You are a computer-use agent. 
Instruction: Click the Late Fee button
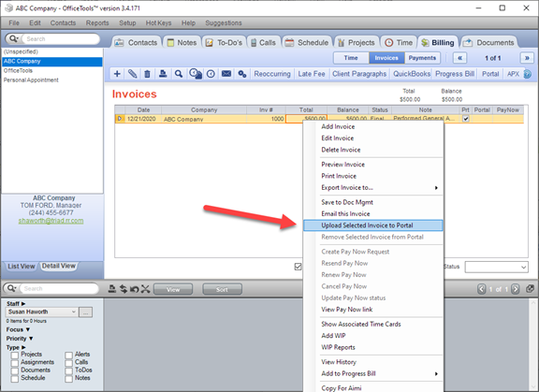312,74
